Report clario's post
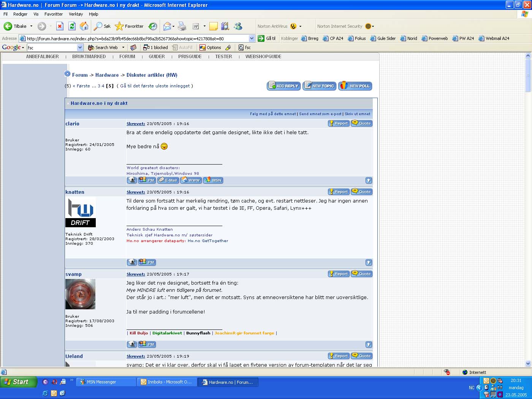 click(x=339, y=123)
